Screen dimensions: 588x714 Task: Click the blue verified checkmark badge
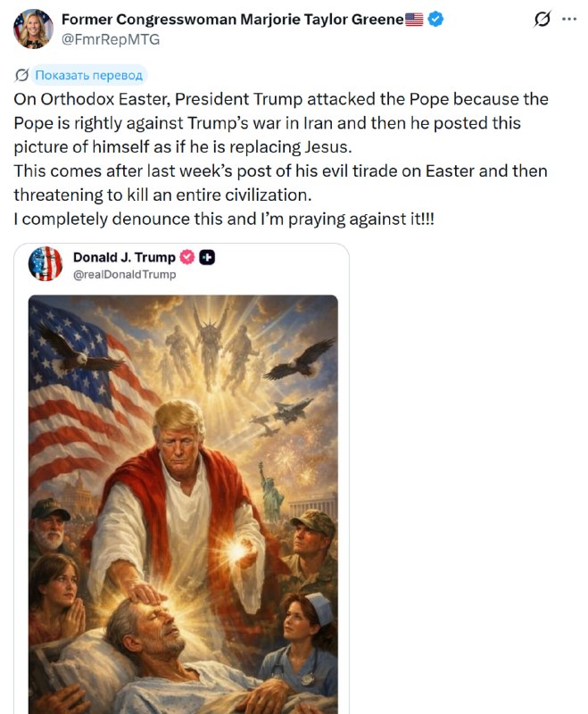[436, 20]
